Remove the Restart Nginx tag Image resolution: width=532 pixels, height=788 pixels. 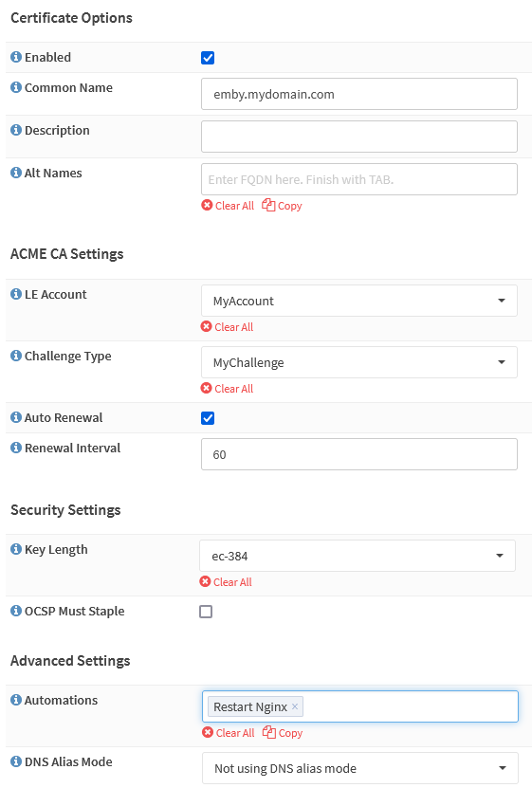(x=295, y=706)
